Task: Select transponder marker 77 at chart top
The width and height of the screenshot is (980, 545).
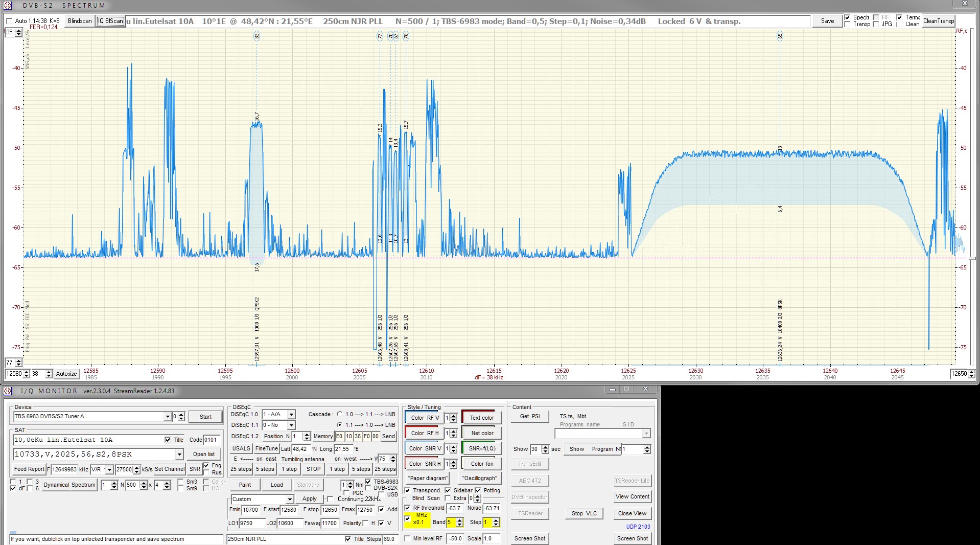Action: (380, 36)
